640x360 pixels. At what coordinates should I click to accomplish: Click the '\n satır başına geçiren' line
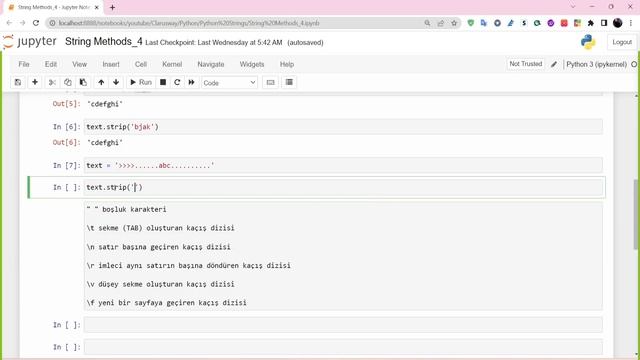coord(158,247)
